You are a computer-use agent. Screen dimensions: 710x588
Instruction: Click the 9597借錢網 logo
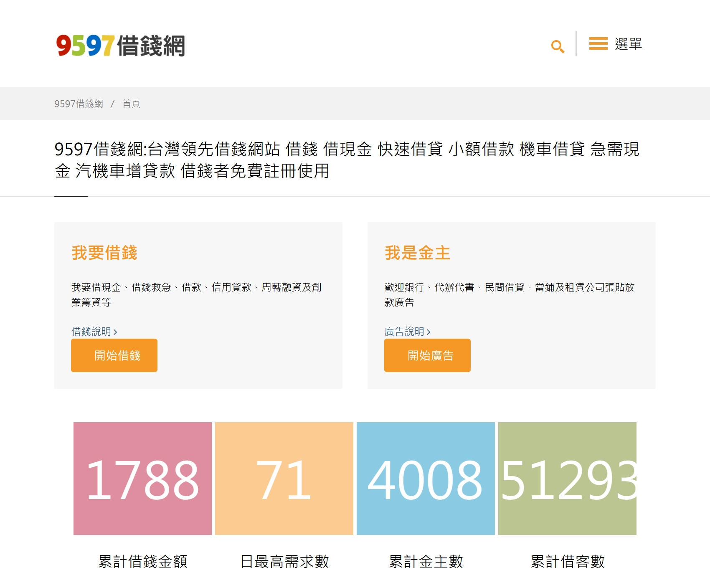tap(121, 45)
